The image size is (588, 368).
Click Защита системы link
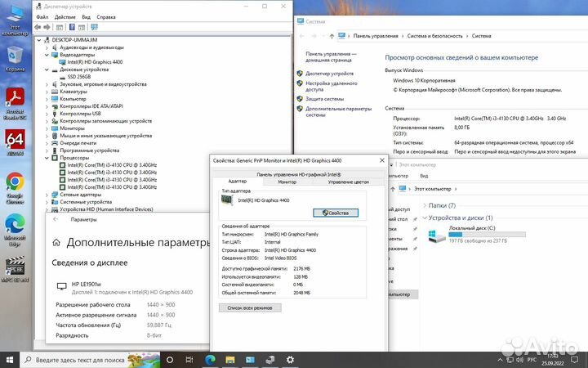click(324, 99)
